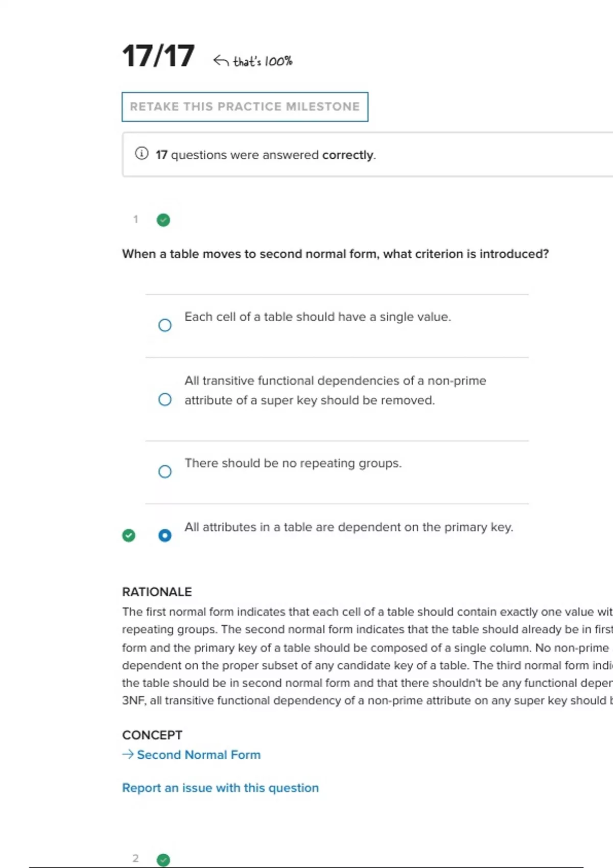Screen dimensions: 613x868
Task: Click the second normal form question text
Action: pos(335,254)
